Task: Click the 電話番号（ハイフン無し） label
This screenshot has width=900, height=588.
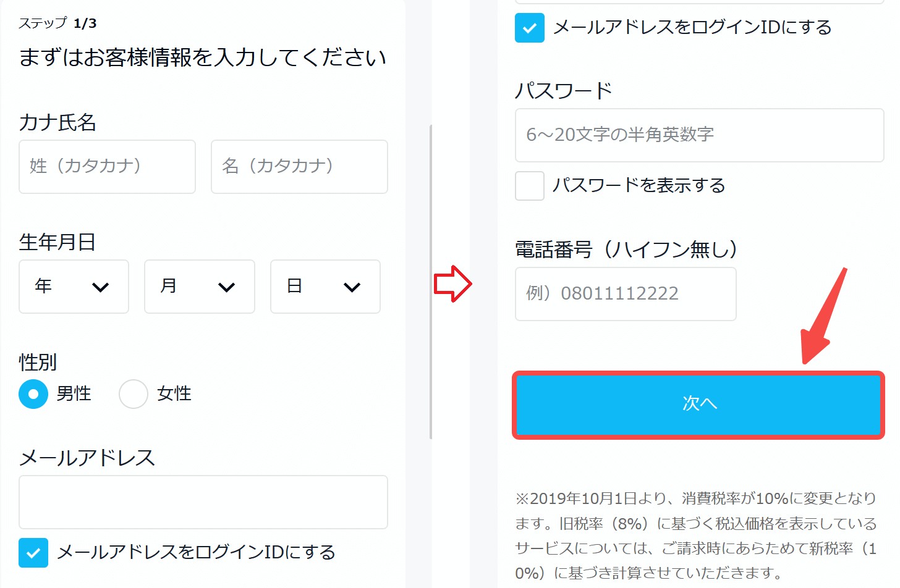Action: [x=626, y=250]
